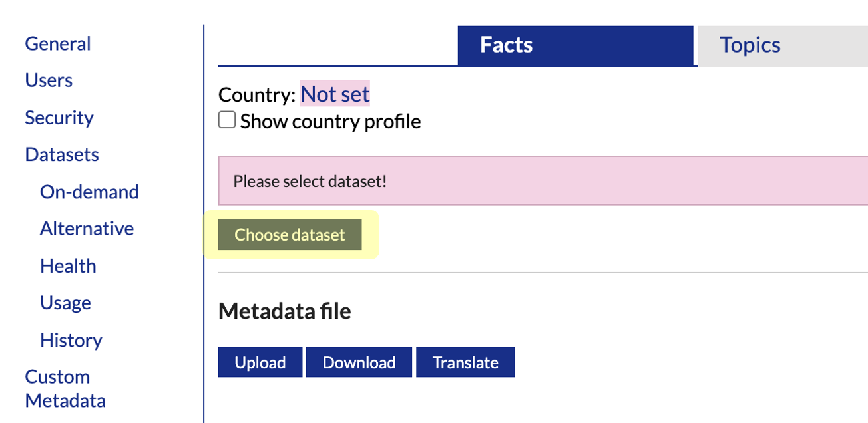The image size is (868, 423).
Task: Translate the metadata file
Action: pos(465,362)
